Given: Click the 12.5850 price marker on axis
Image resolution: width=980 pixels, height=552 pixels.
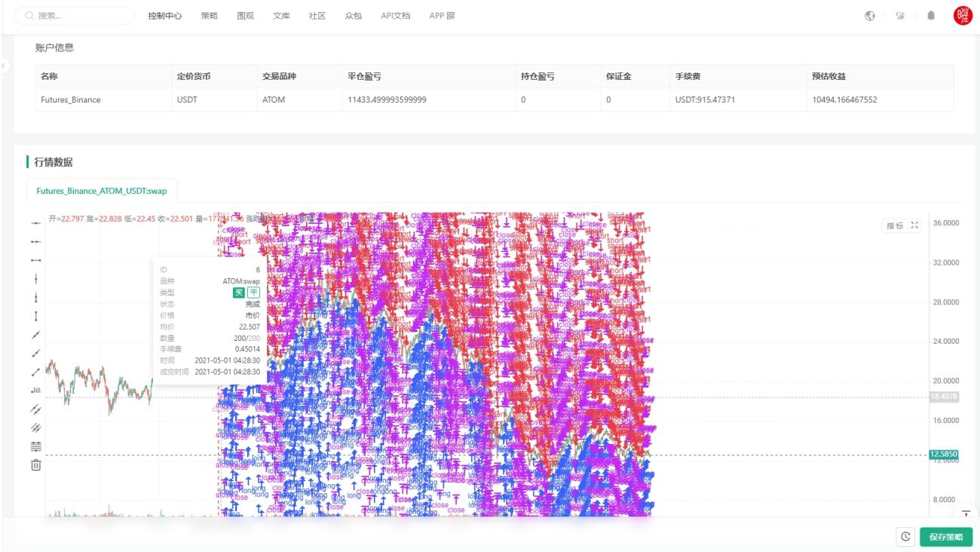Looking at the screenshot, I should pyautogui.click(x=943, y=455).
